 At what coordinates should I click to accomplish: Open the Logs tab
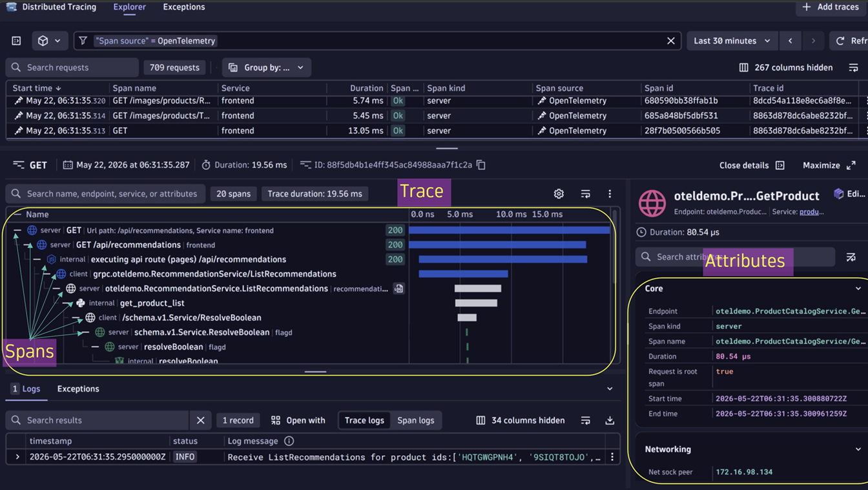point(26,389)
